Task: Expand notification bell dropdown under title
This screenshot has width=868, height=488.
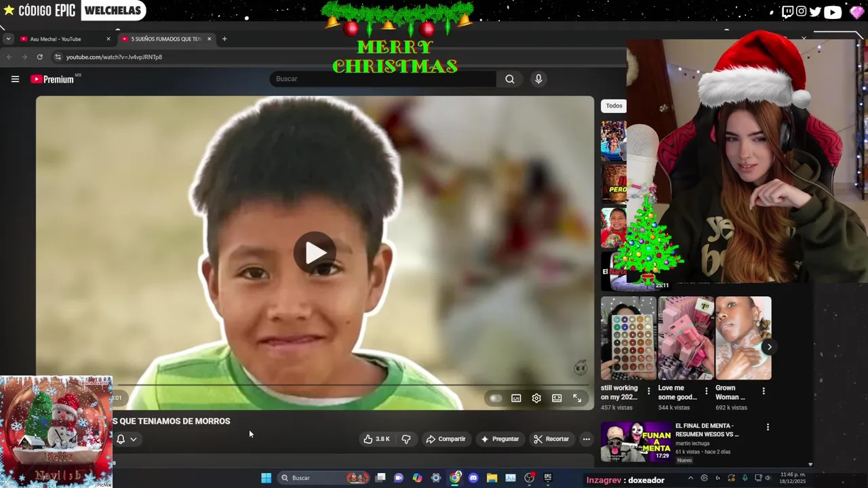Action: pos(127,439)
